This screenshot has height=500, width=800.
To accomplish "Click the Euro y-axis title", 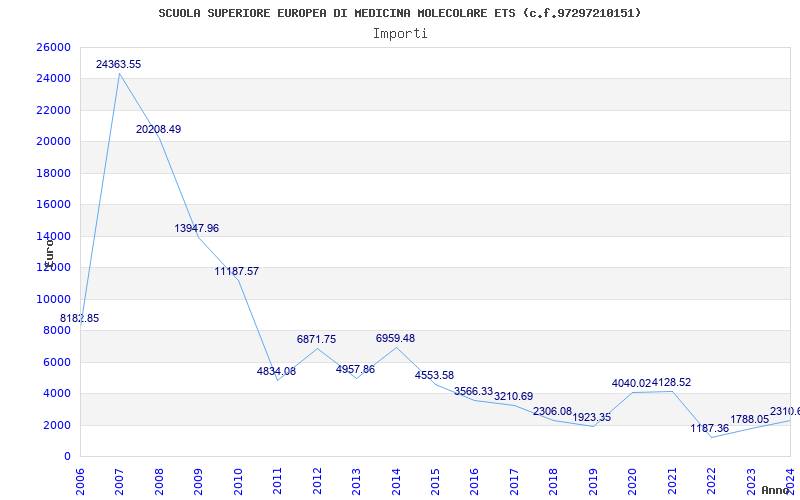I will (x=49, y=252).
